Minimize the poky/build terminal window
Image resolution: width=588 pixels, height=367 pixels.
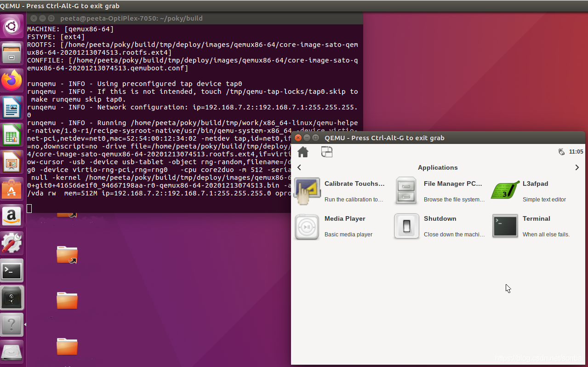[42, 18]
